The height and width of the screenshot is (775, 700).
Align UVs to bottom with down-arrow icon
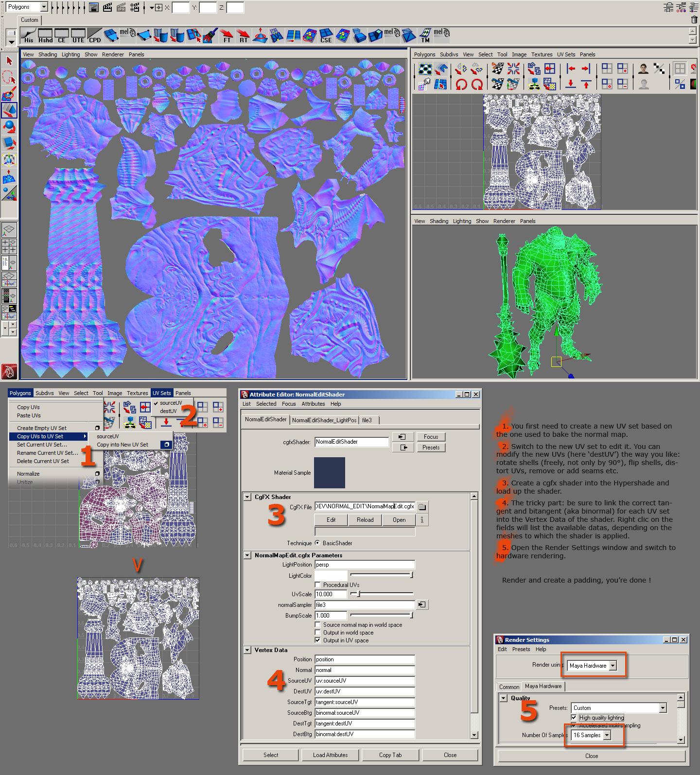pyautogui.click(x=571, y=84)
